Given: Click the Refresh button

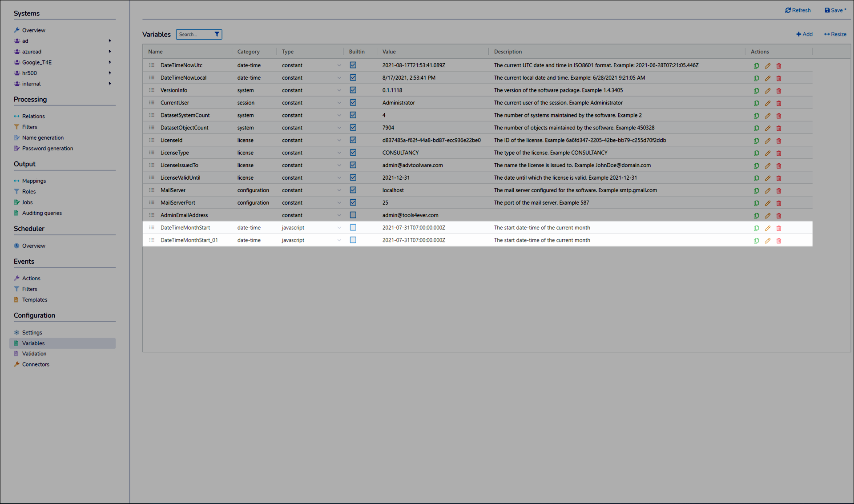Looking at the screenshot, I should tap(798, 10).
